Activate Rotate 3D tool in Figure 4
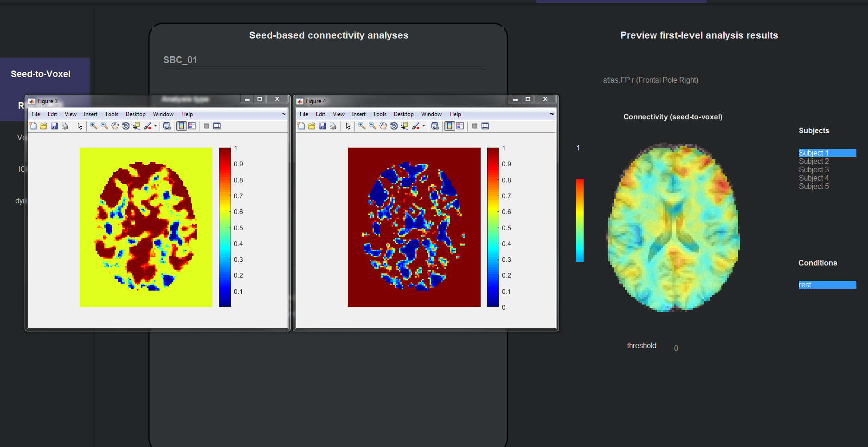The height and width of the screenshot is (447, 868). (394, 126)
